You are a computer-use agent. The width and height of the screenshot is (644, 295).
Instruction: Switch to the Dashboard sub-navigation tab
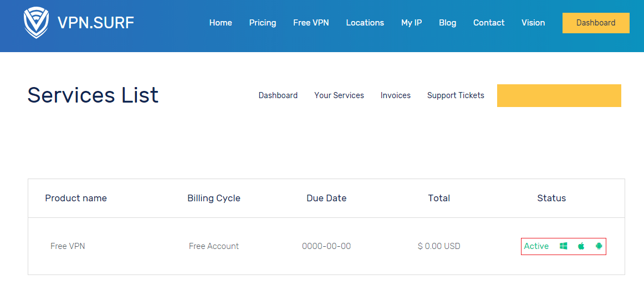click(x=278, y=95)
